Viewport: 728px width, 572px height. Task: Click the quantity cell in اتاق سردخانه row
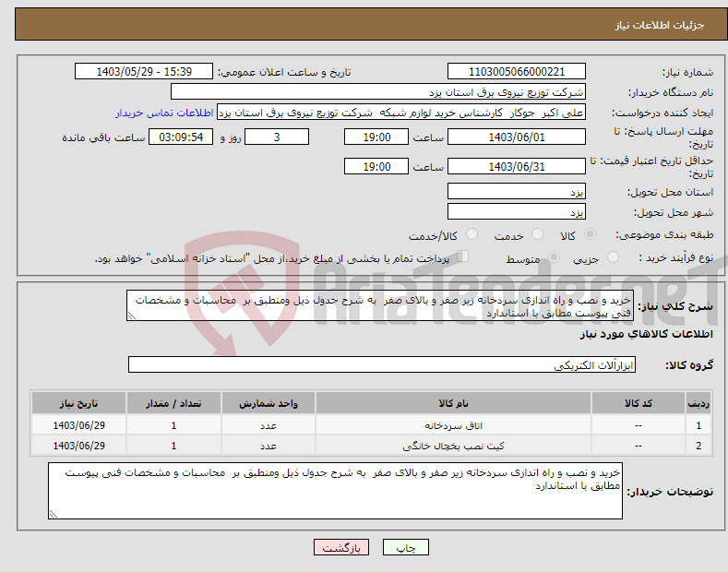[x=173, y=425]
